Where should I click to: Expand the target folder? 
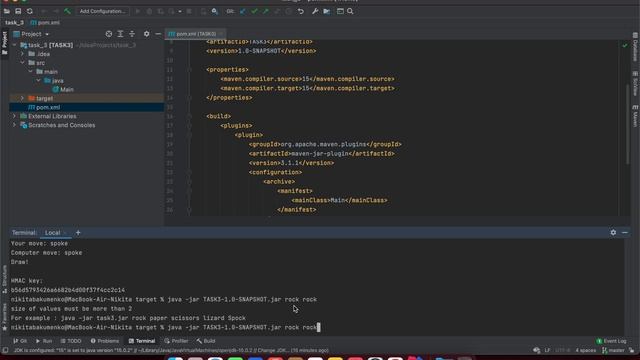pos(22,98)
